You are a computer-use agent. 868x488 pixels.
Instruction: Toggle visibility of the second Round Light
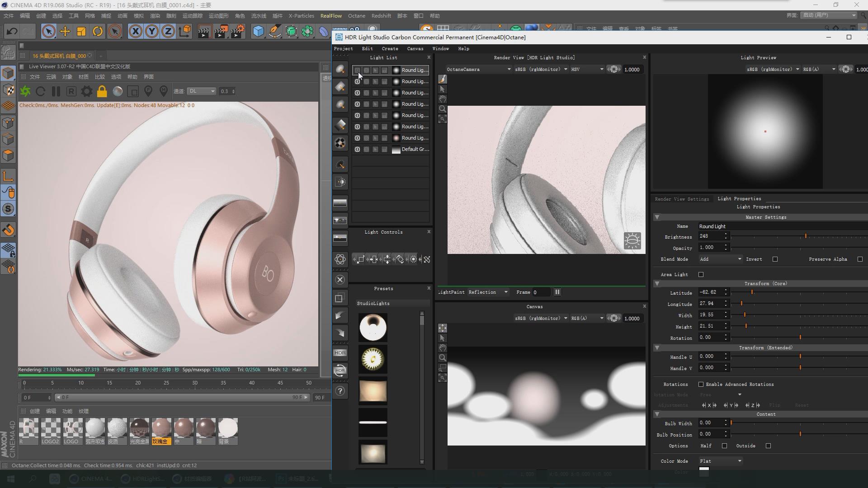pyautogui.click(x=357, y=82)
